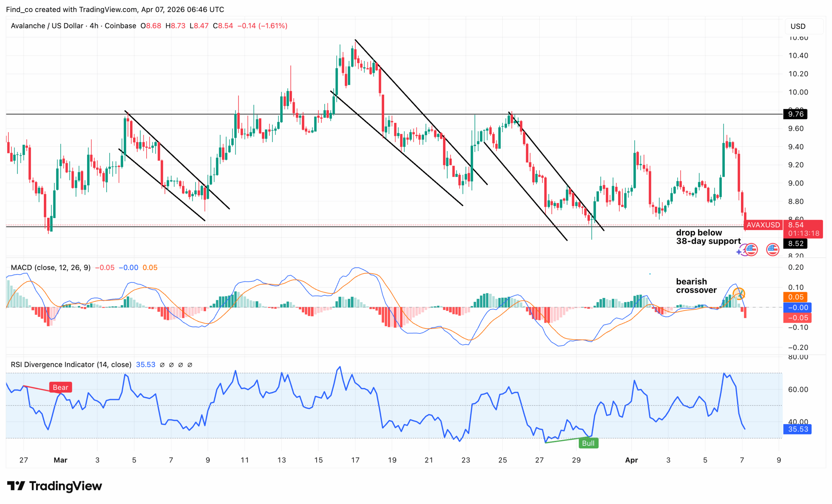
Task: Click the red Bear divergence label
Action: click(x=60, y=387)
